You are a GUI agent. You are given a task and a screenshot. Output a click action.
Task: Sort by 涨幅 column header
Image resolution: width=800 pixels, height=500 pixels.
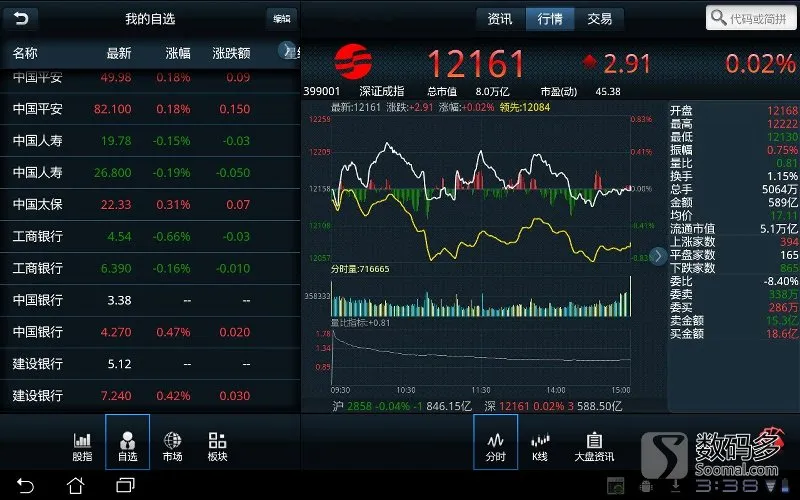(x=178, y=53)
